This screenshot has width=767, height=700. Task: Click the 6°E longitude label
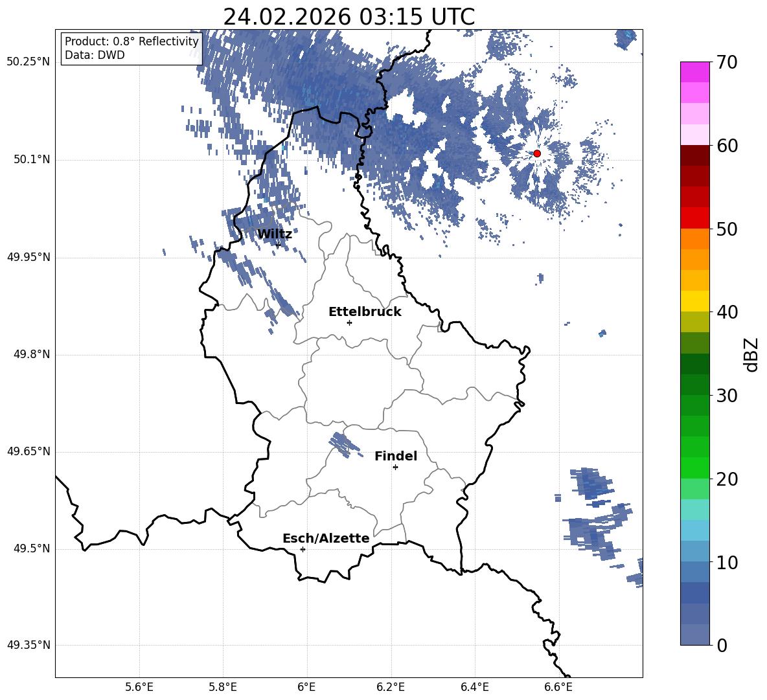306,687
